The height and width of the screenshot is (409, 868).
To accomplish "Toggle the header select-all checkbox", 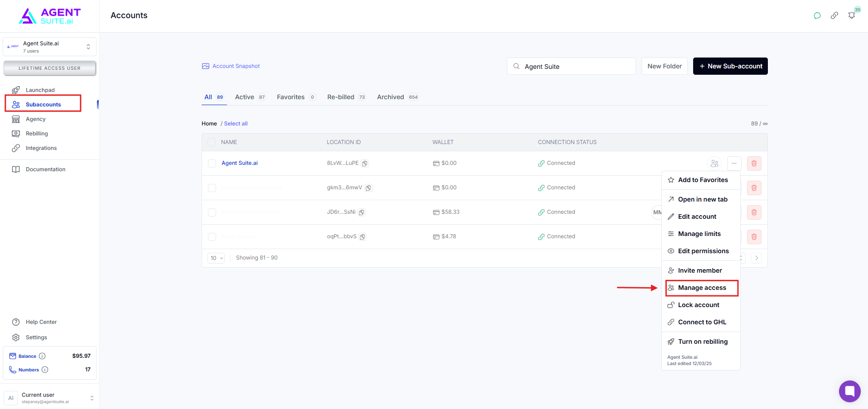I will tap(212, 142).
